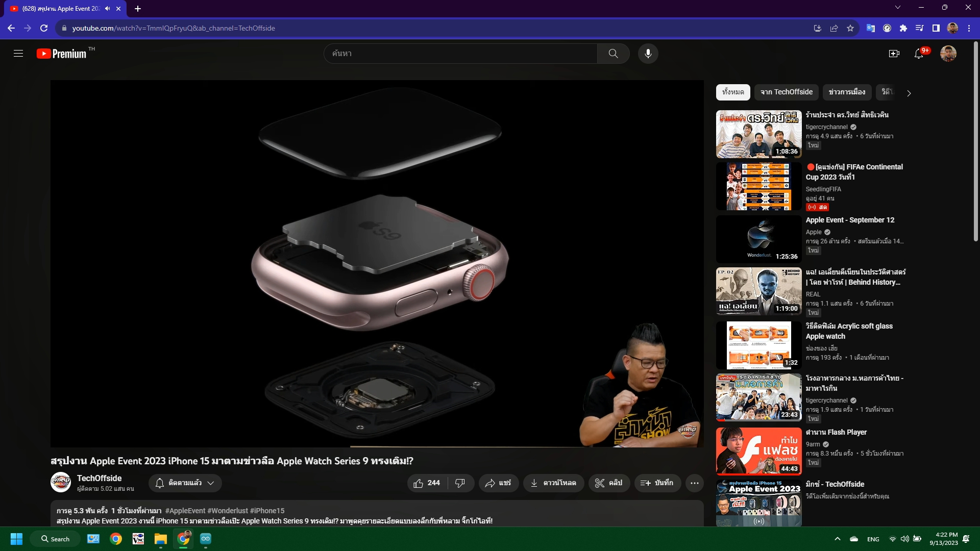
Task: Open the more actions three-dot menu
Action: click(x=695, y=483)
